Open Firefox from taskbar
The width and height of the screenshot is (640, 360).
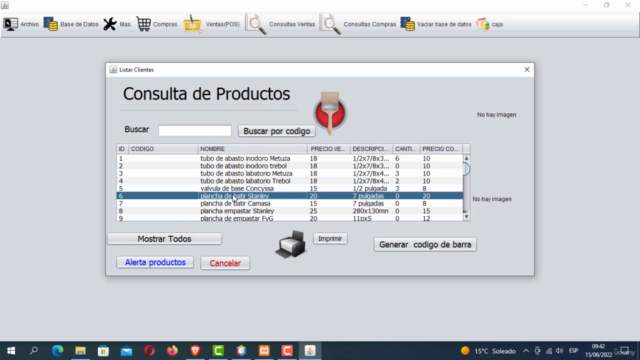172,351
